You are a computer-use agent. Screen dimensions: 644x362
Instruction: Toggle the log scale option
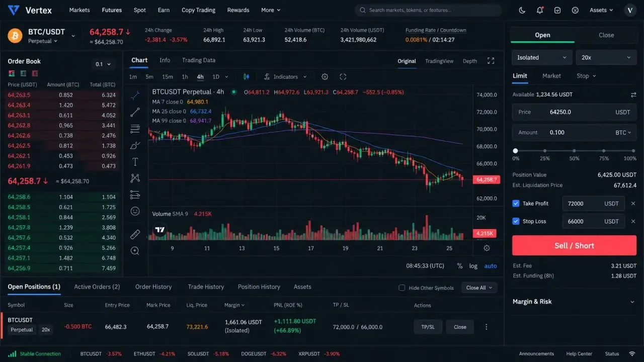click(x=473, y=266)
